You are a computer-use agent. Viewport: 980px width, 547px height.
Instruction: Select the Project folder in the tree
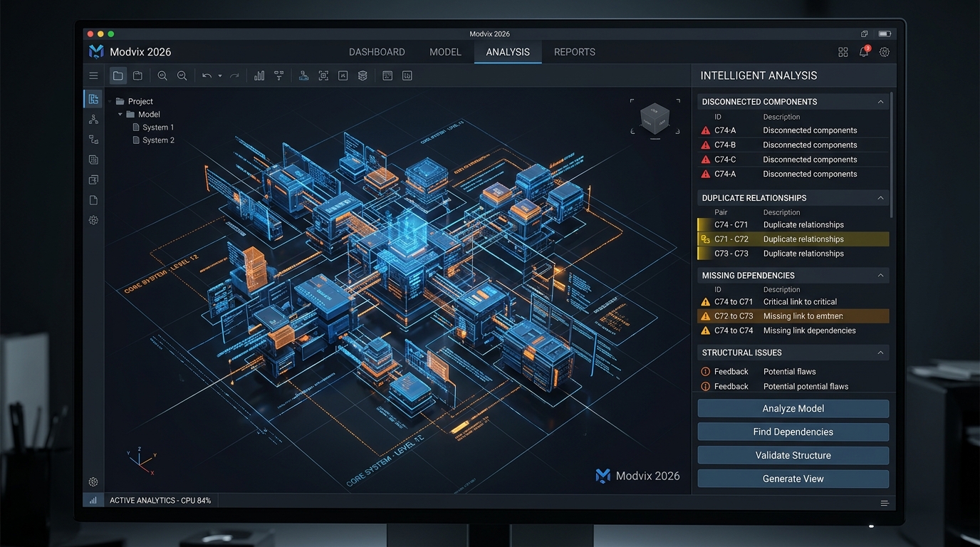pyautogui.click(x=135, y=101)
